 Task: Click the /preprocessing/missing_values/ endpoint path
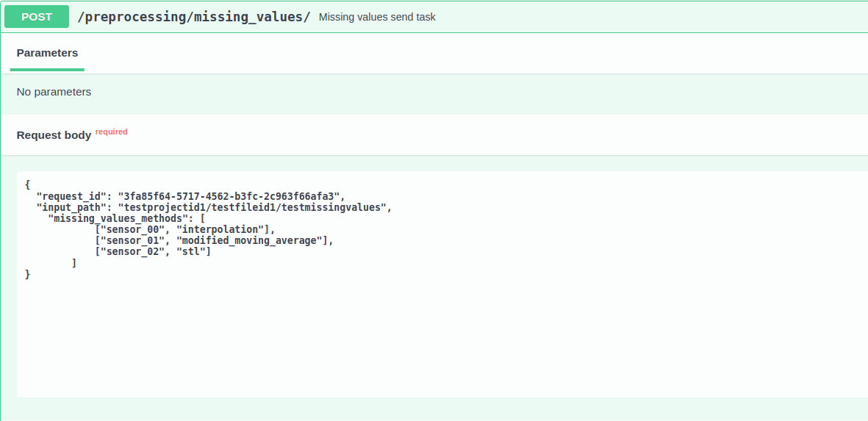(x=194, y=17)
